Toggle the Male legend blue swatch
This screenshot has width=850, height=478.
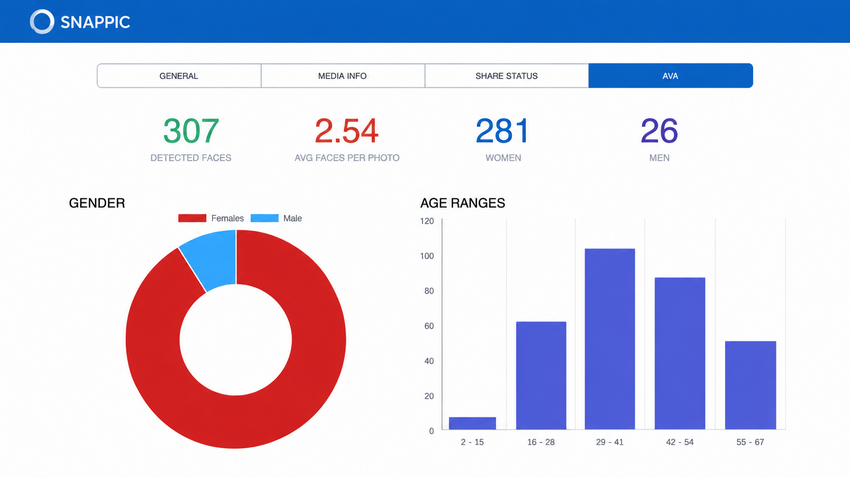tap(265, 218)
